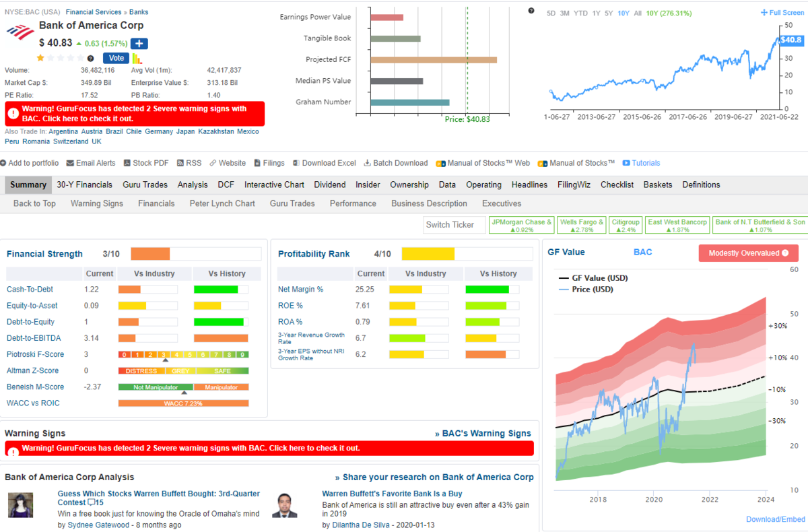Click the Net Margin % metric link

click(300, 290)
